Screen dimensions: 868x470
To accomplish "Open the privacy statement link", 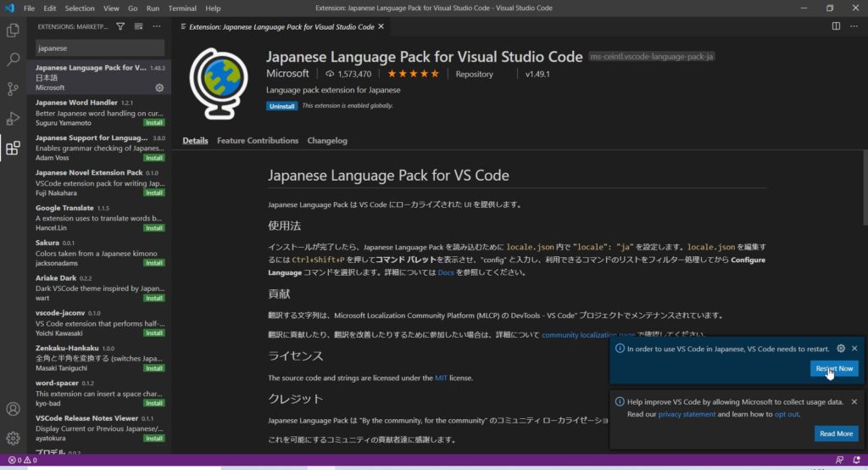I will click(687, 414).
